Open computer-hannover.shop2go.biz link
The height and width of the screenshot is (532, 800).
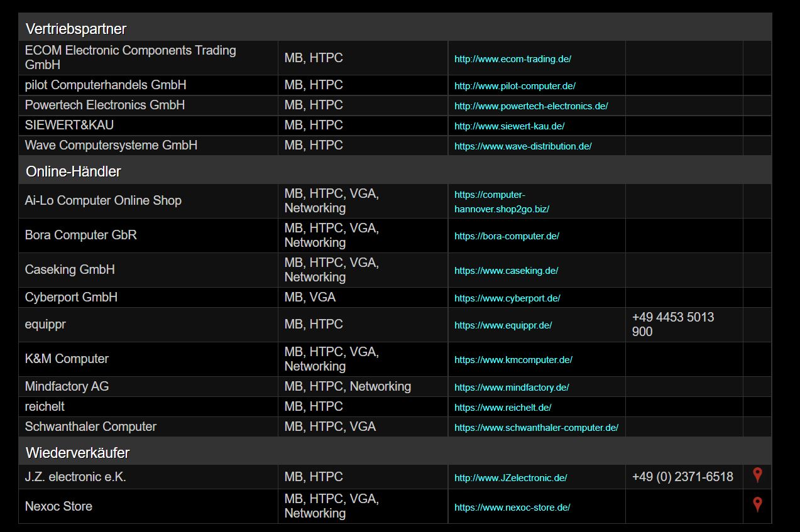click(x=501, y=202)
